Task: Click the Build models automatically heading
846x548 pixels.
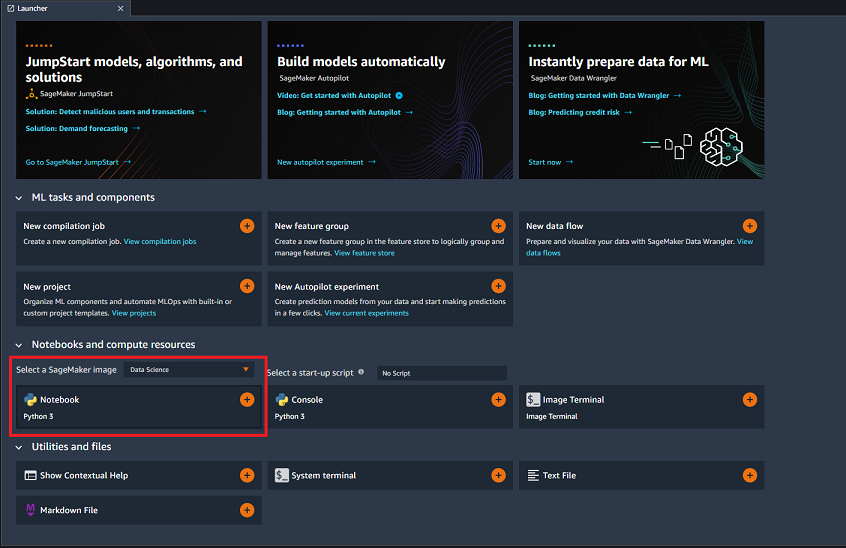Action: pyautogui.click(x=361, y=62)
